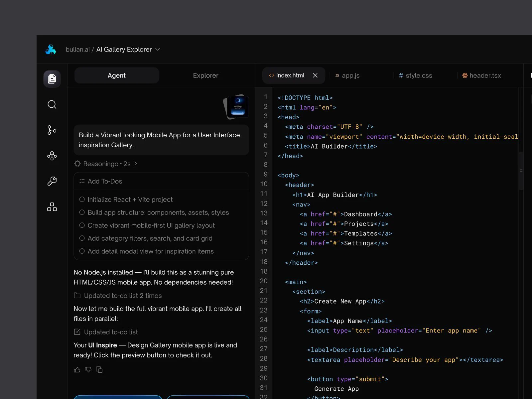Click the 'Generate App' text in code

click(336, 389)
